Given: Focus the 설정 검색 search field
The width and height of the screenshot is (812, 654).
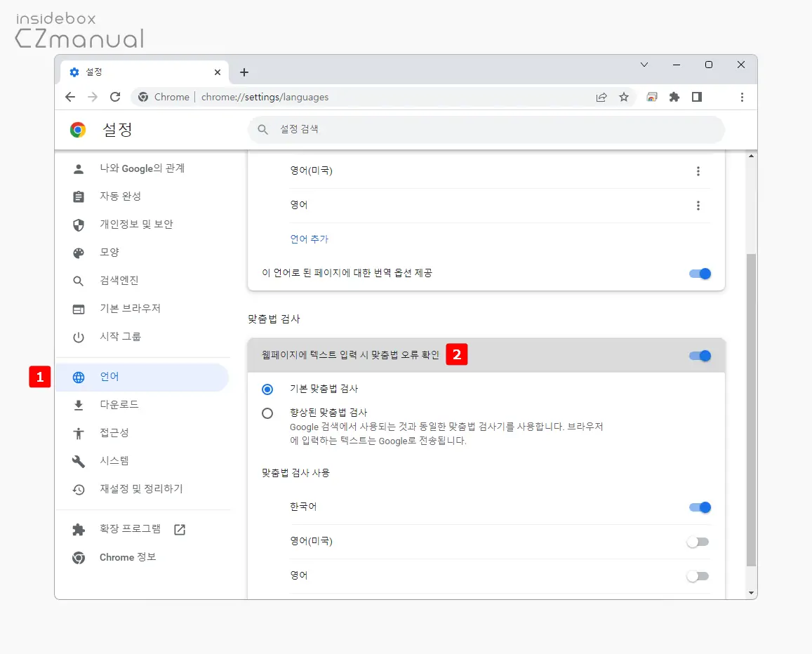Looking at the screenshot, I should click(486, 129).
